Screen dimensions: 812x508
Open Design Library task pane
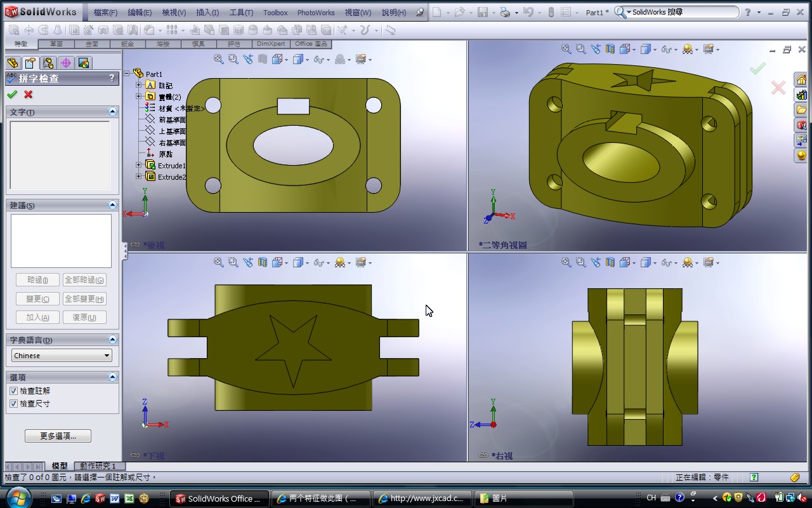click(x=802, y=95)
